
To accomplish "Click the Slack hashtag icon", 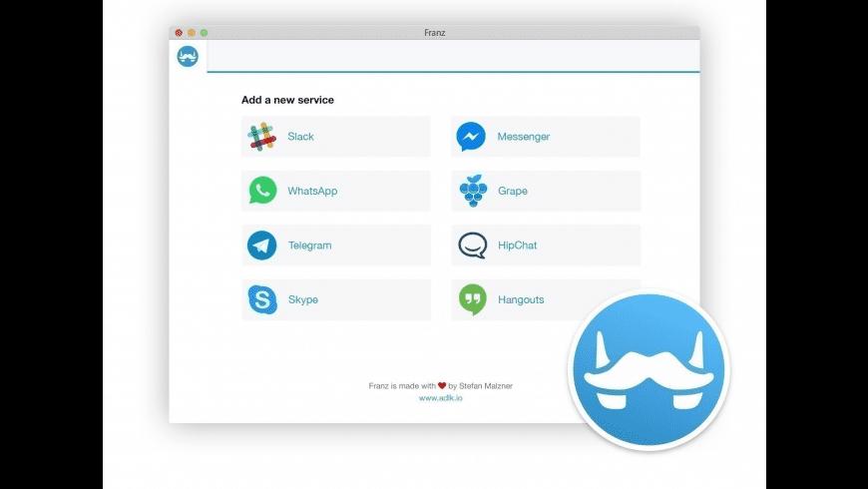I will [x=261, y=137].
